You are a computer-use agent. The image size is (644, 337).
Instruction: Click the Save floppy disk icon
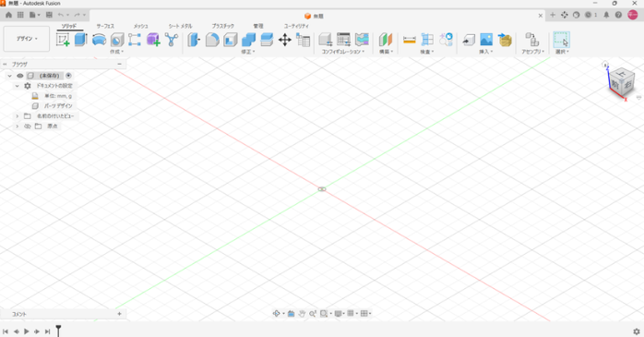(x=49, y=15)
